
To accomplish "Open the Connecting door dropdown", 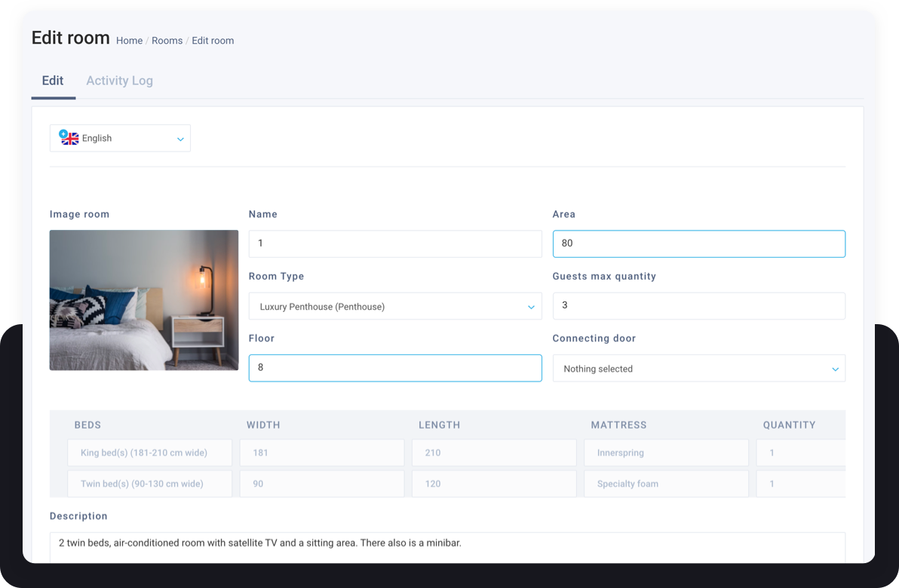I will 698,369.
